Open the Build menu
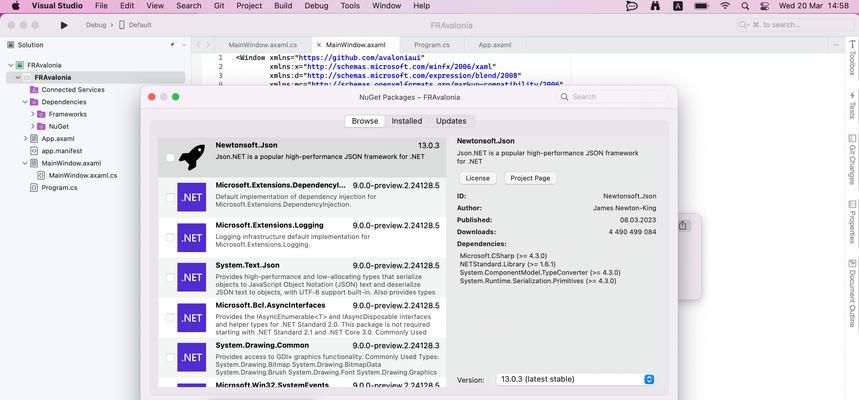The height and width of the screenshot is (400, 859). click(283, 6)
